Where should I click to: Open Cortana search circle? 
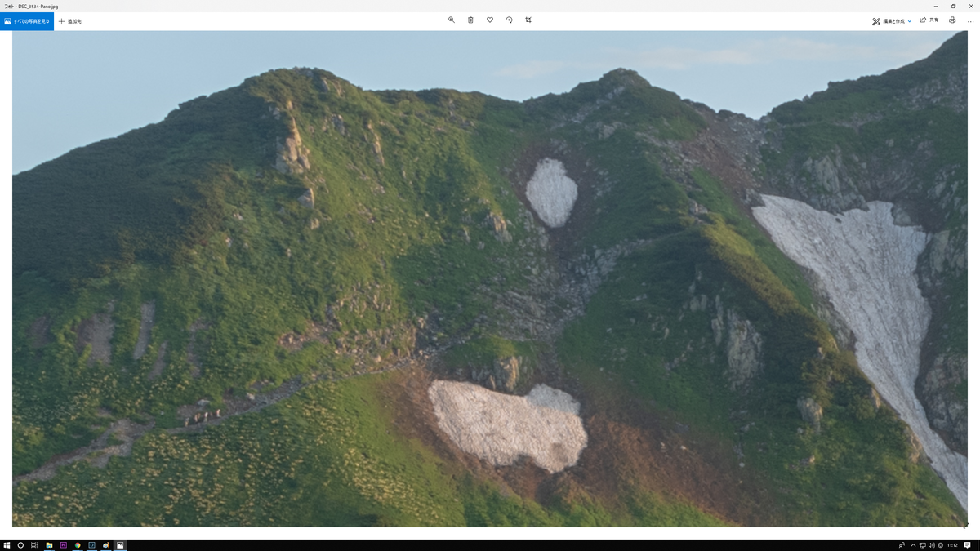tap(20, 544)
